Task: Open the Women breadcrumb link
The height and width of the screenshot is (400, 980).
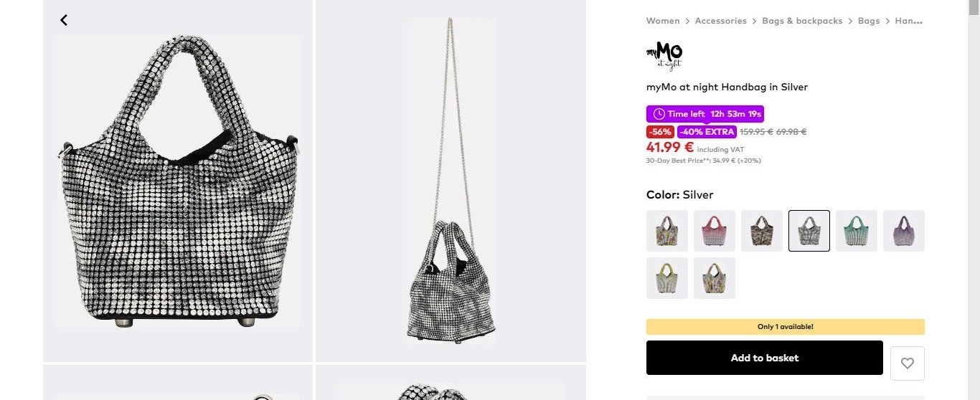Action: tap(663, 21)
